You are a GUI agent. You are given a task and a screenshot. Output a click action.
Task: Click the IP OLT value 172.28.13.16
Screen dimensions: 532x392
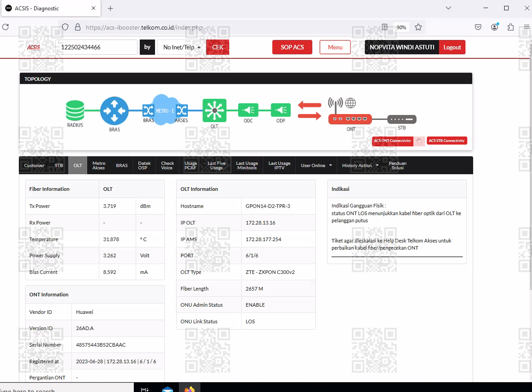[x=260, y=223]
